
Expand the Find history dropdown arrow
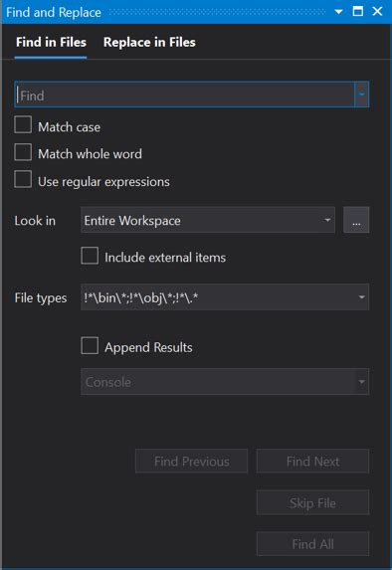362,95
